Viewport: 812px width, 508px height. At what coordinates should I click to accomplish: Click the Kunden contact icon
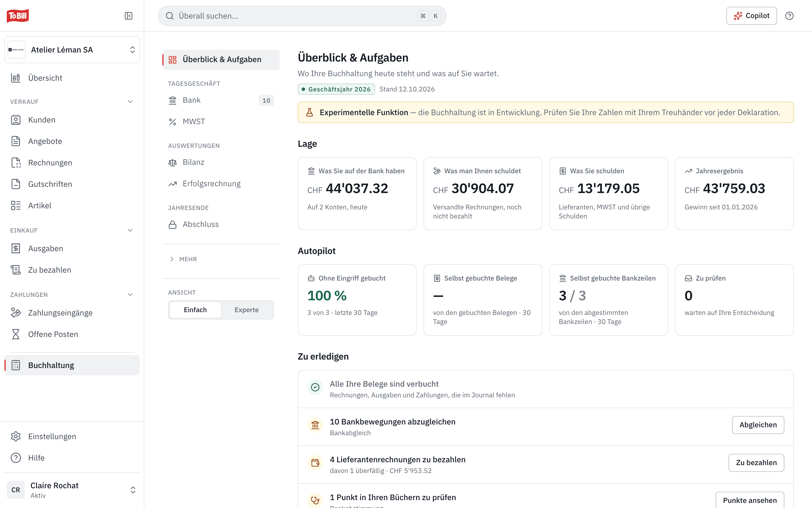[x=16, y=120]
